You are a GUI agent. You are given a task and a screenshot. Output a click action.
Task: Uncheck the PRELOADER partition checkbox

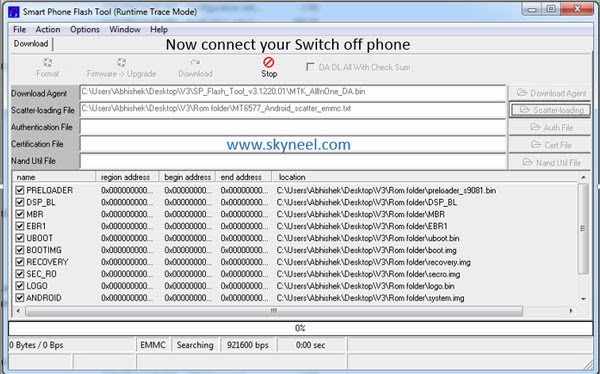20,190
